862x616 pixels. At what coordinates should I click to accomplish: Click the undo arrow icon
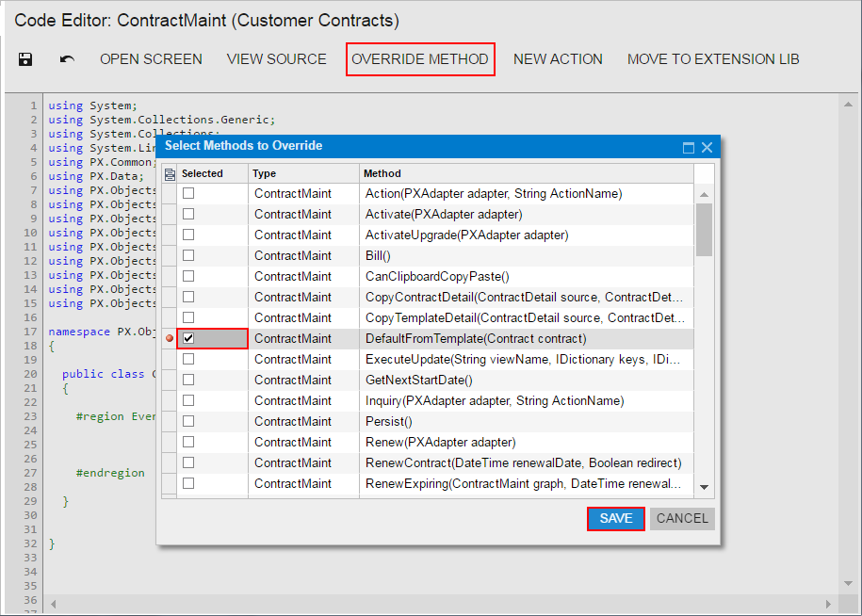tap(67, 59)
